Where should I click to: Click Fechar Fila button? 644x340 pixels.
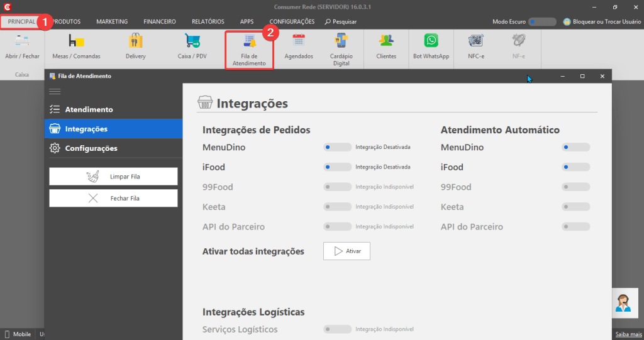[x=113, y=198]
